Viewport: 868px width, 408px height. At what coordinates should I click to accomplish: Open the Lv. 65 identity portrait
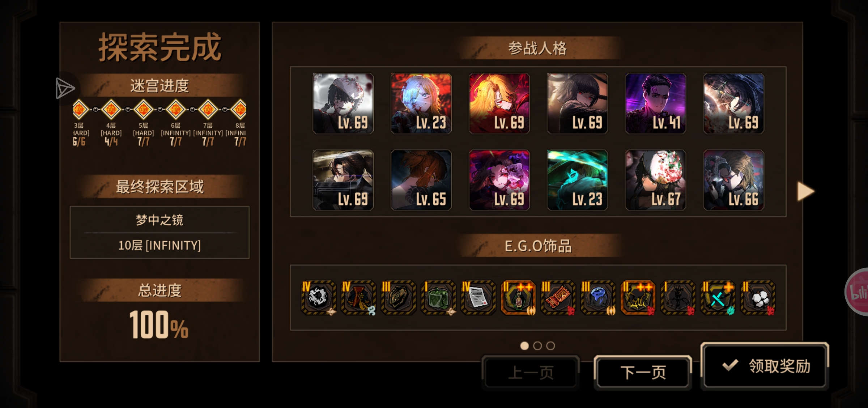pyautogui.click(x=421, y=180)
